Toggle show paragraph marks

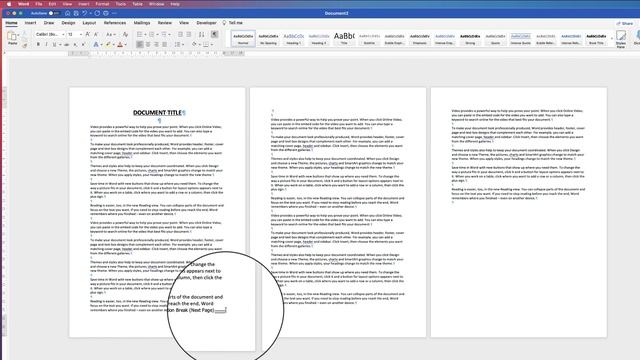coord(214,34)
